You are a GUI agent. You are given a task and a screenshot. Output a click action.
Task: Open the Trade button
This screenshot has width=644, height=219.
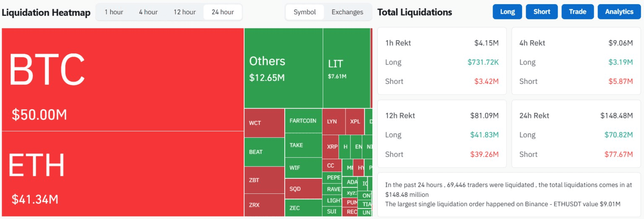click(577, 12)
